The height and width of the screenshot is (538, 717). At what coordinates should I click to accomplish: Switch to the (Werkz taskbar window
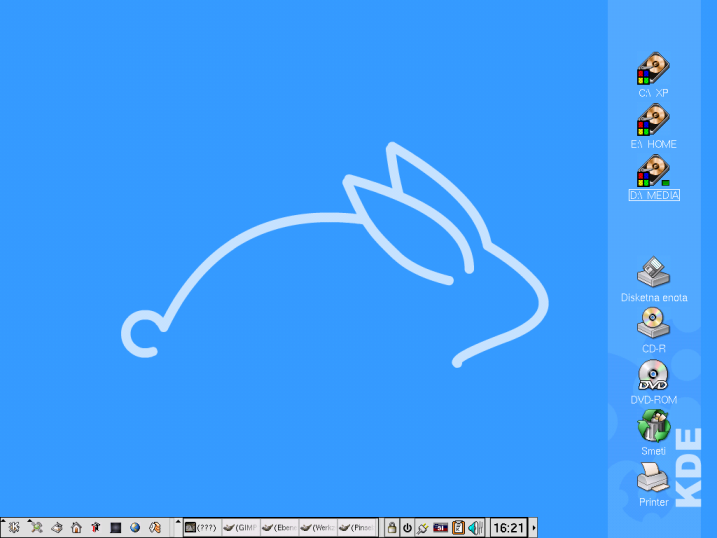click(318, 528)
